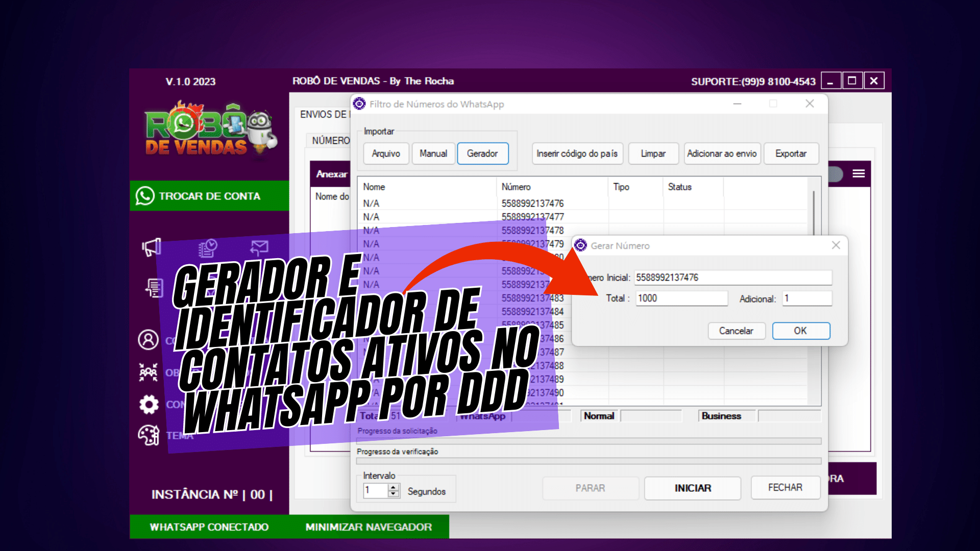Click WHATSAPP CONECTADO status button
This screenshot has width=980, height=551.
[x=209, y=527]
